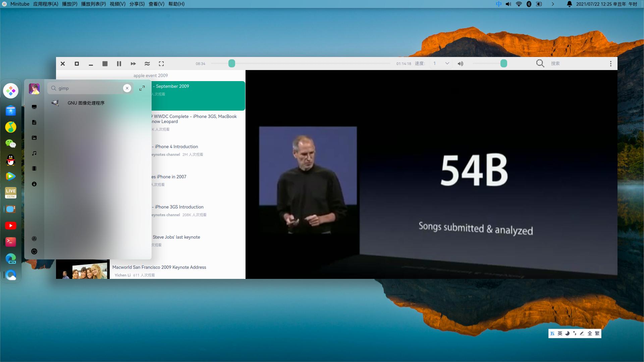The image size is (644, 362).
Task: Open the 视频(V) menu
Action: point(117,4)
